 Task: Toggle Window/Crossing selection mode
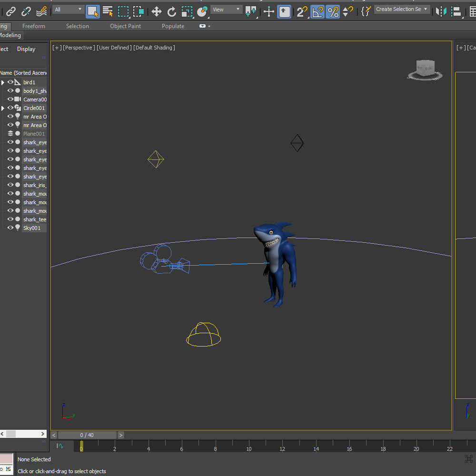coord(139,11)
